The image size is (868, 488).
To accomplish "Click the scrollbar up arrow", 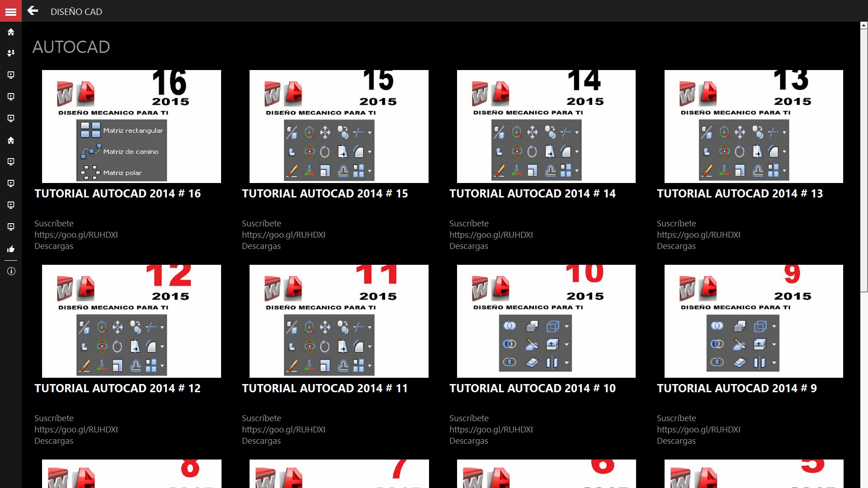I will [x=864, y=26].
